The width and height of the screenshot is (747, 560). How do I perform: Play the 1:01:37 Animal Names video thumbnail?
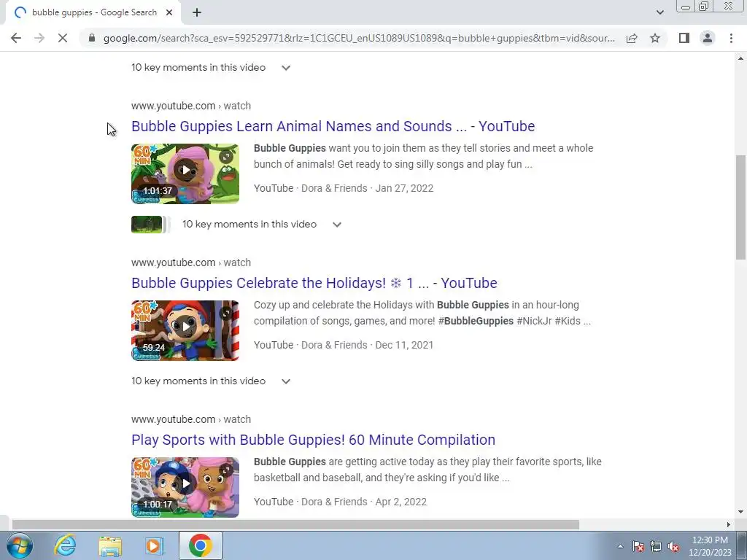185,174
